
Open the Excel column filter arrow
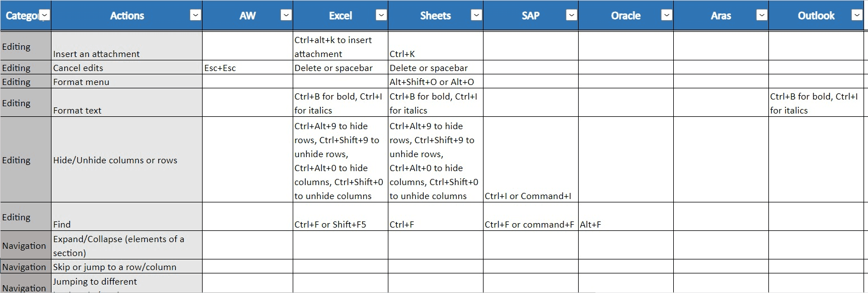(381, 16)
